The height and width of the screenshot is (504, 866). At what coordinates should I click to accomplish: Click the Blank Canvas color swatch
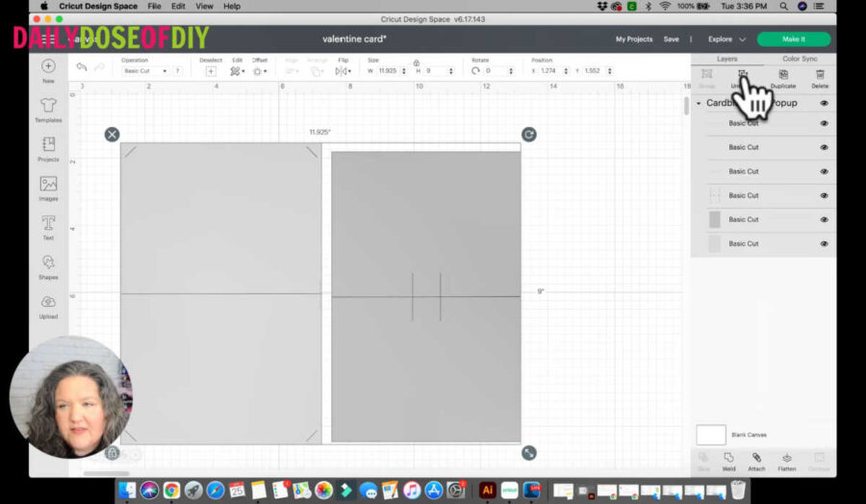[711, 435]
